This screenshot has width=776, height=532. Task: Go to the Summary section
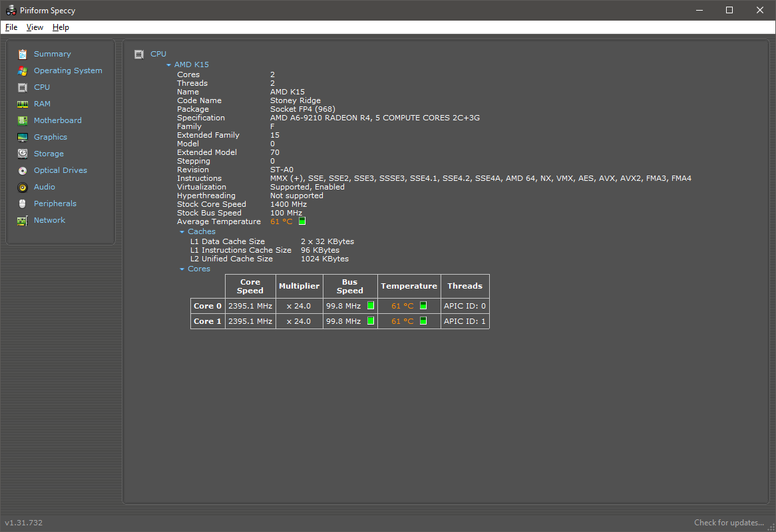(x=53, y=54)
